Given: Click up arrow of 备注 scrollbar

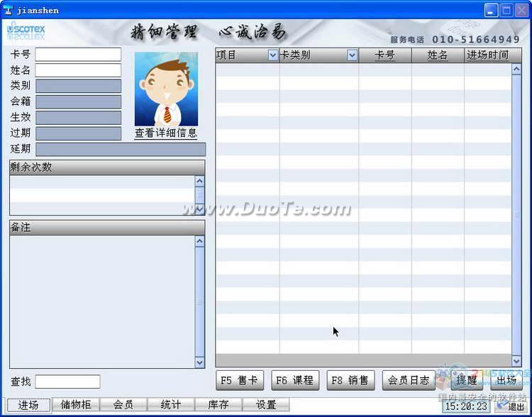Looking at the screenshot, I should coord(200,241).
